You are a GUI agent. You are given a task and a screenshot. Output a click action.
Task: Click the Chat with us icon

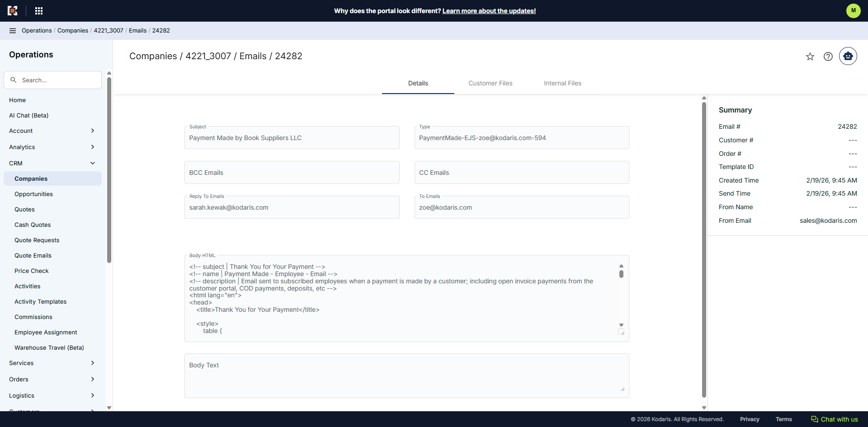pyautogui.click(x=815, y=419)
